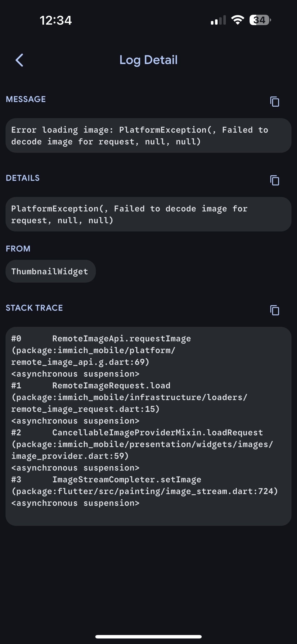Copy the error message text
This screenshot has height=644, width=297.
(x=274, y=102)
